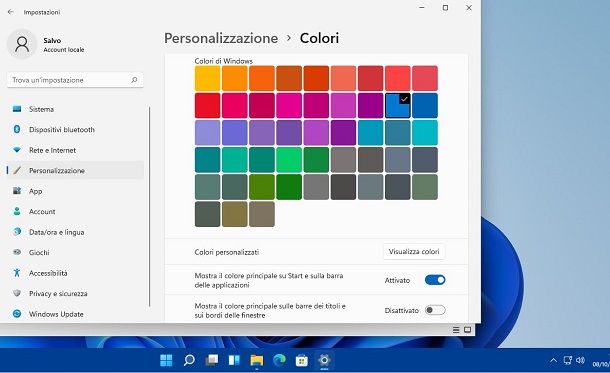Image resolution: width=610 pixels, height=373 pixels.
Task: Open the Start menu on taskbar
Action: click(x=166, y=360)
